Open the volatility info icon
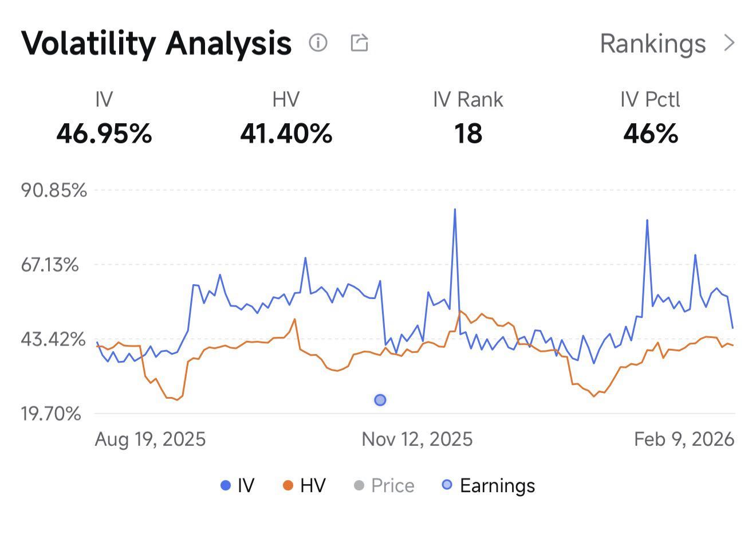The height and width of the screenshot is (554, 756). (x=318, y=42)
